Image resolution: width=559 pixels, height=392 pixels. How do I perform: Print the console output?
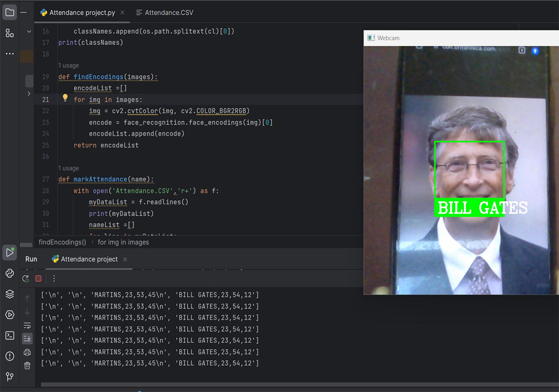pos(27,352)
